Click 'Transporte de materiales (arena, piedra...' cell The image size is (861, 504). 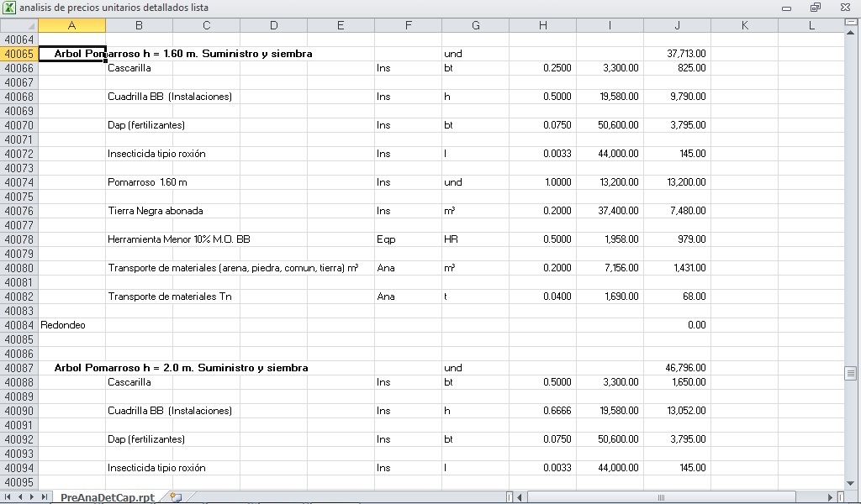234,268
